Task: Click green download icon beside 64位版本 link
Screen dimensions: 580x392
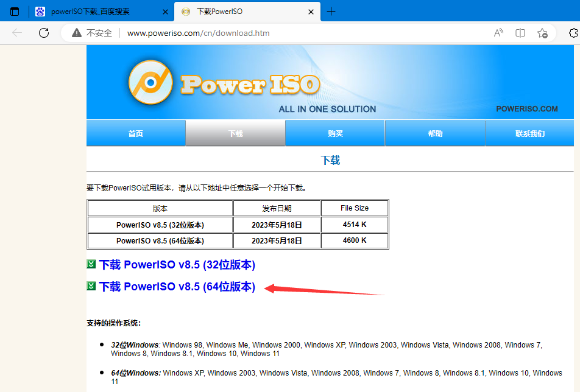Action: point(91,286)
